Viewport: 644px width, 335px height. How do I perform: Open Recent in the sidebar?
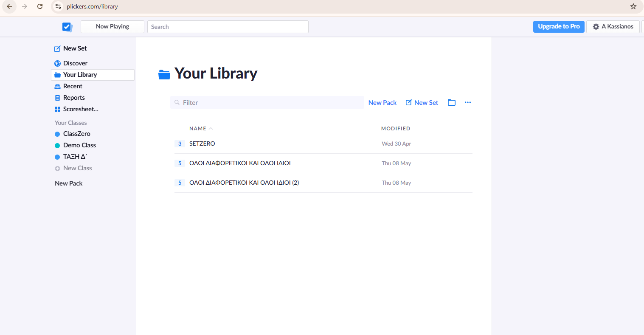(68, 86)
